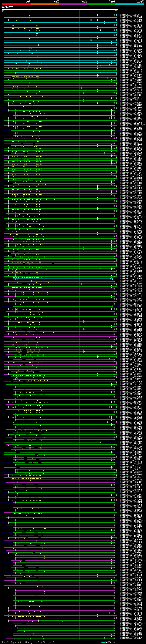Click the UniRef100_B9NAX9 label

(131, 45)
